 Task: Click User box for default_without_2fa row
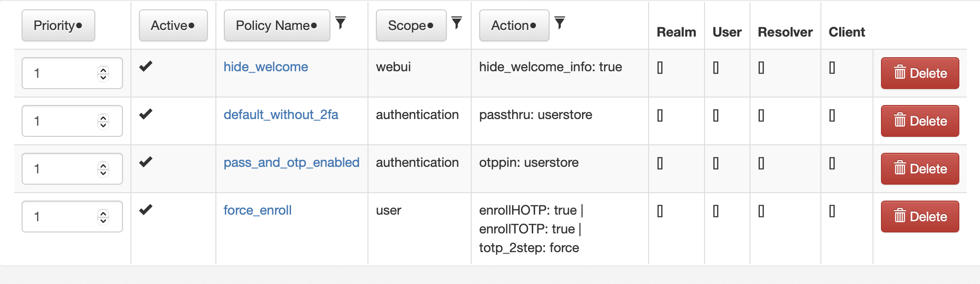pyautogui.click(x=716, y=116)
